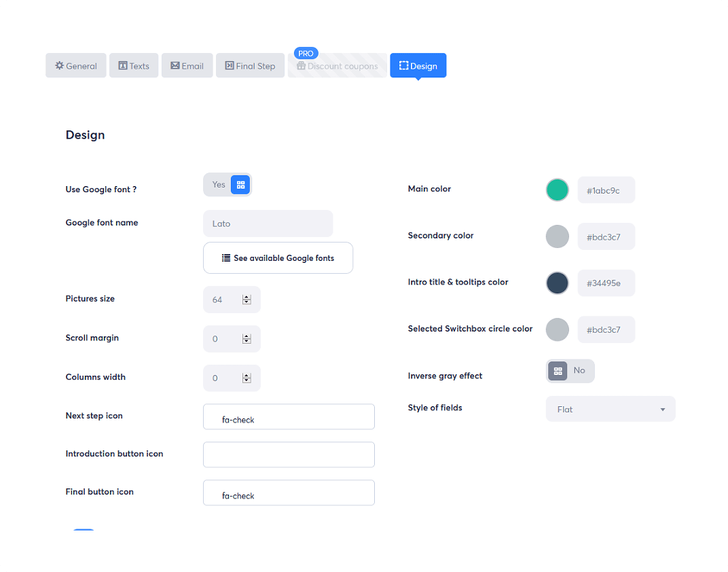This screenshot has width=728, height=572.
Task: Click the Final button icon field
Action: 289,493
